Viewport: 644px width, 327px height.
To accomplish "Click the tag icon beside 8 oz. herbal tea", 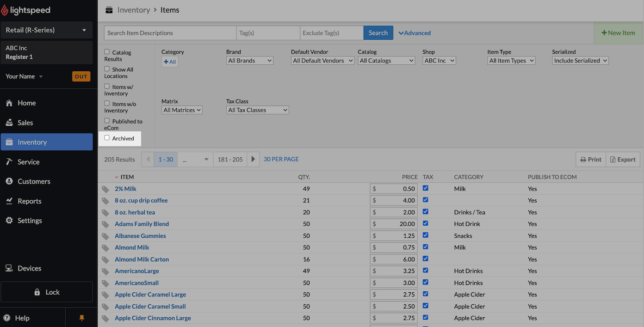I will click(105, 213).
